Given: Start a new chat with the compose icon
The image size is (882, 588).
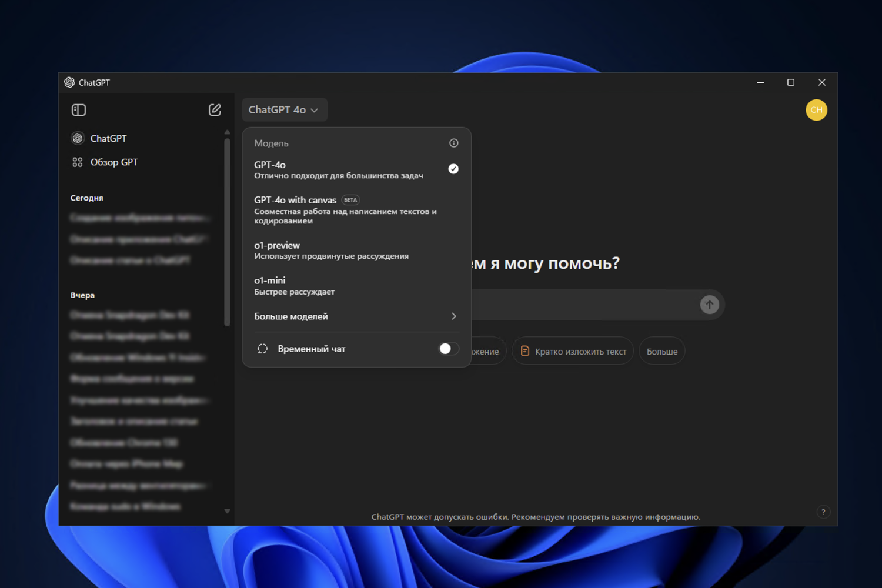Looking at the screenshot, I should [x=215, y=110].
